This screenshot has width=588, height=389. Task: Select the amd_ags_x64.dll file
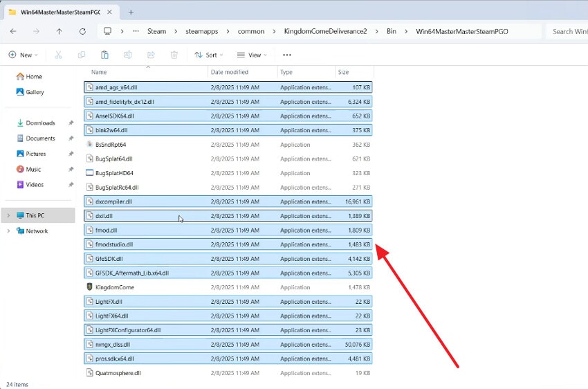228,87
